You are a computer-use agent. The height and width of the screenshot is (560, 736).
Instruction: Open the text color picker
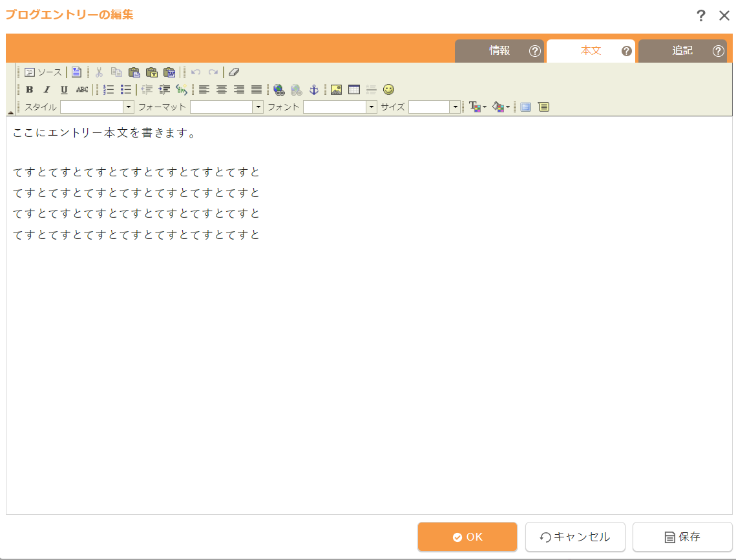click(x=478, y=107)
